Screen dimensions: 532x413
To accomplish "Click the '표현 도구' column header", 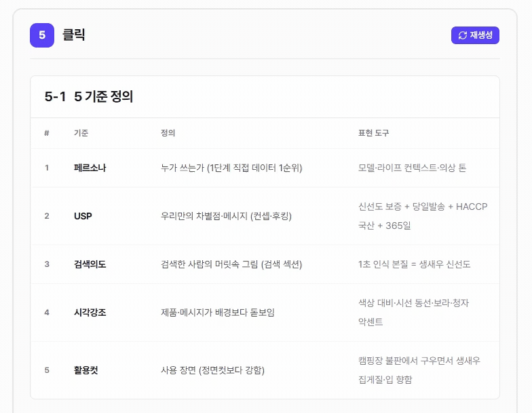I will 373,133.
